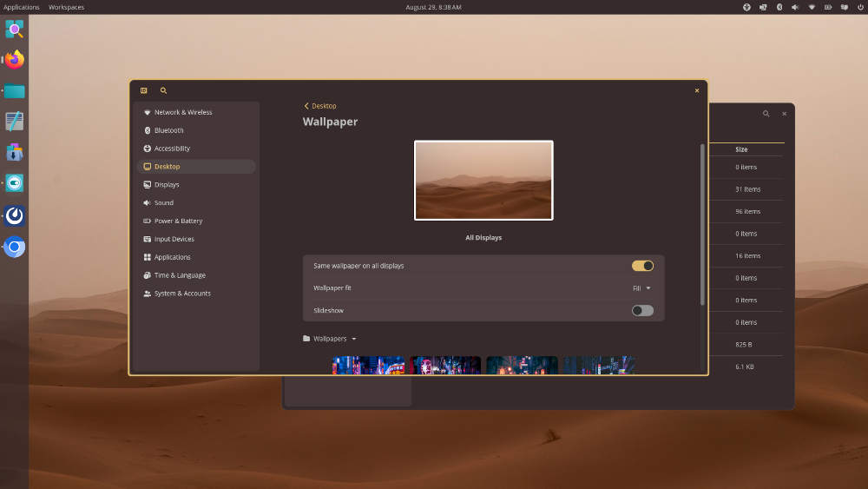Open Power & Battery settings
The width and height of the screenshot is (868, 489).
point(178,221)
